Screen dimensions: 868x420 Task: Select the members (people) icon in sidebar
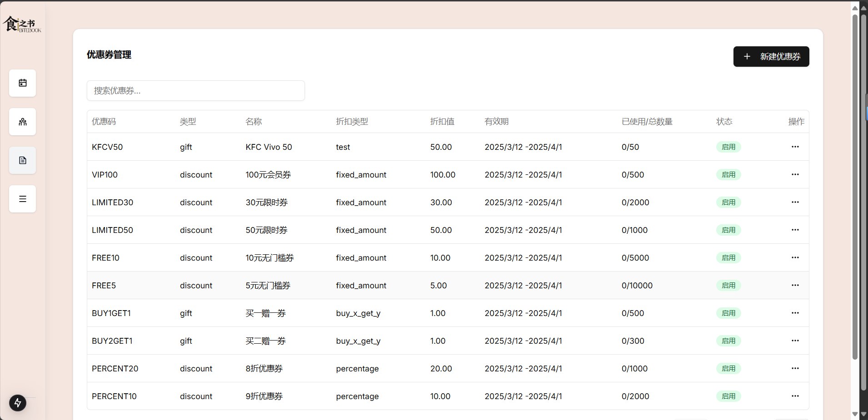coord(22,122)
